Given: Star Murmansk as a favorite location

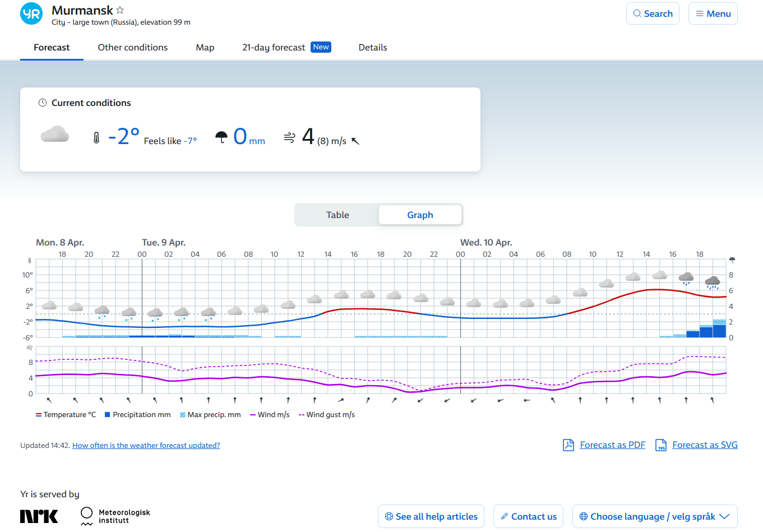Looking at the screenshot, I should 120,10.
